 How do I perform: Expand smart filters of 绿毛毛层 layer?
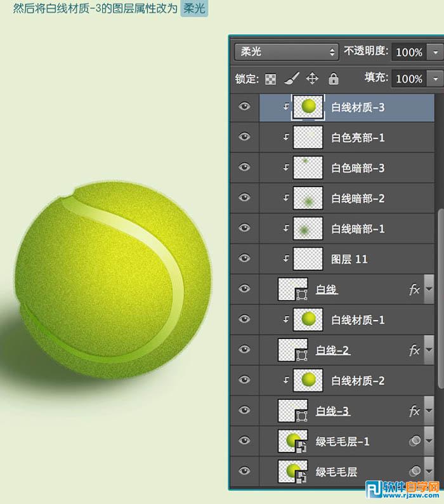[429, 471]
